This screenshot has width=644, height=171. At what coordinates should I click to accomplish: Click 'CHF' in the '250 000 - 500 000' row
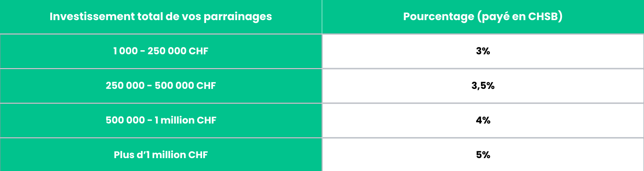click(206, 86)
